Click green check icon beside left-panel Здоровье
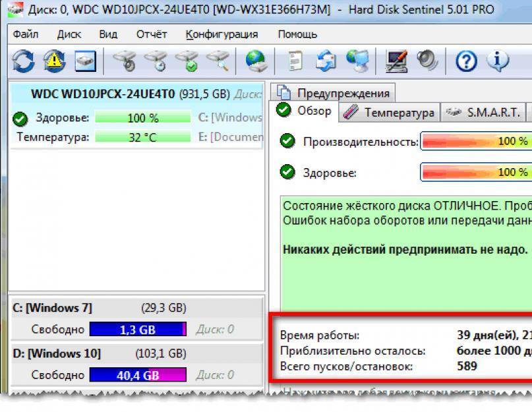532x412 pixels. coord(20,119)
